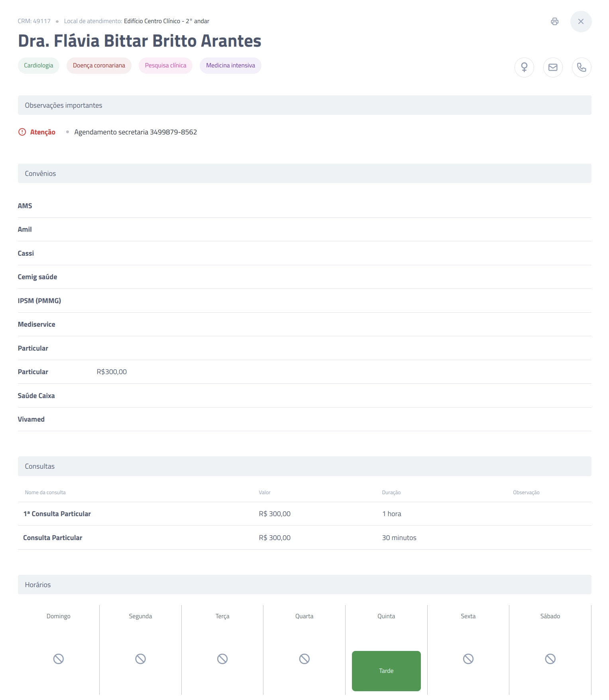Open the email envelope icon
This screenshot has width=609, height=700.
pyautogui.click(x=553, y=67)
